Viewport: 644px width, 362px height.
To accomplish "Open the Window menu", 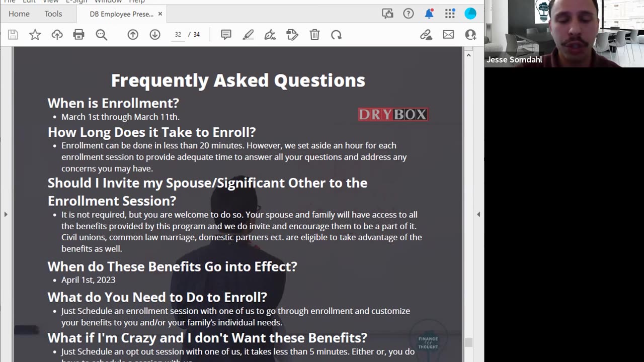I will pos(108,2).
